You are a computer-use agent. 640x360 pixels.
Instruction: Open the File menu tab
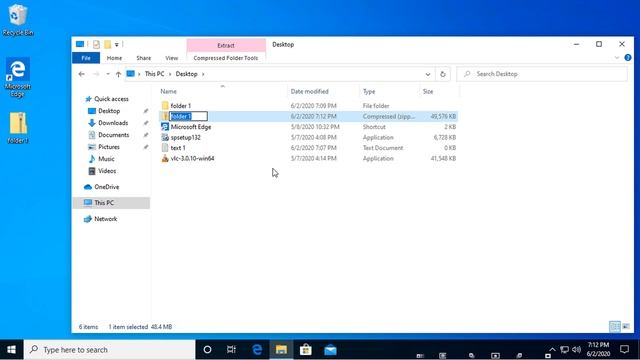pyautogui.click(x=86, y=58)
